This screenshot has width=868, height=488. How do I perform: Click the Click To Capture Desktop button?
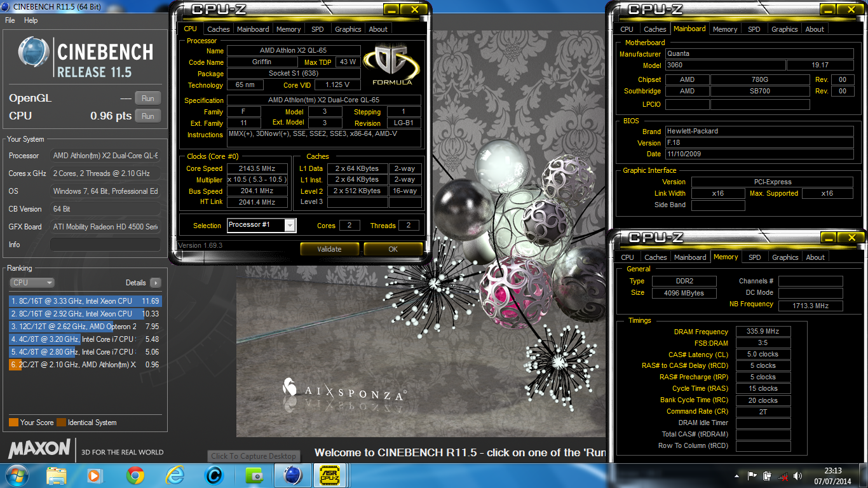(x=254, y=456)
